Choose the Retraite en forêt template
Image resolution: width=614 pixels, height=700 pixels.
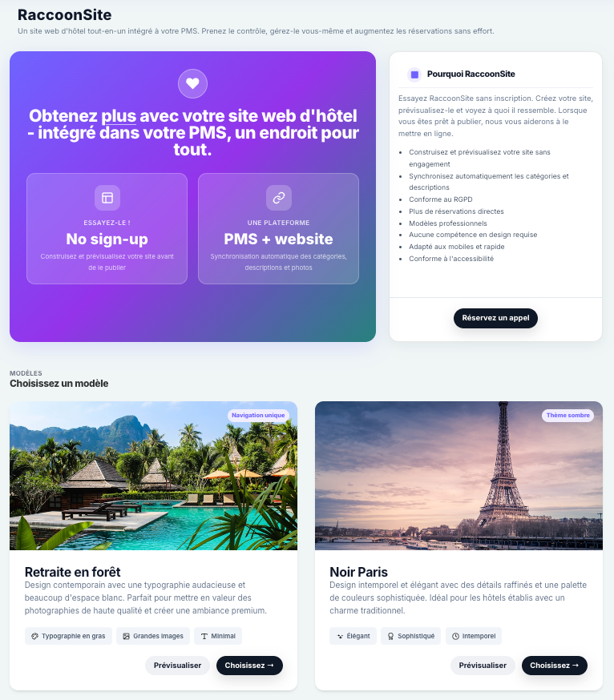pos(249,666)
